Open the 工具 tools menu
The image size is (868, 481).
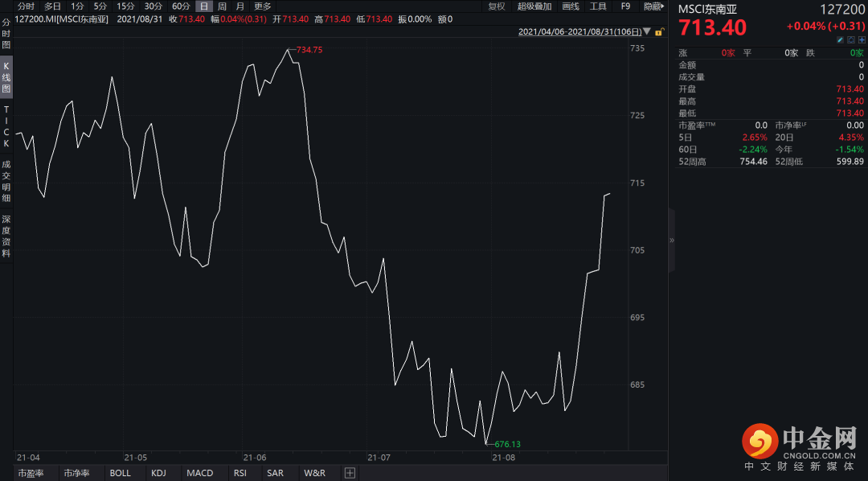[x=598, y=6]
